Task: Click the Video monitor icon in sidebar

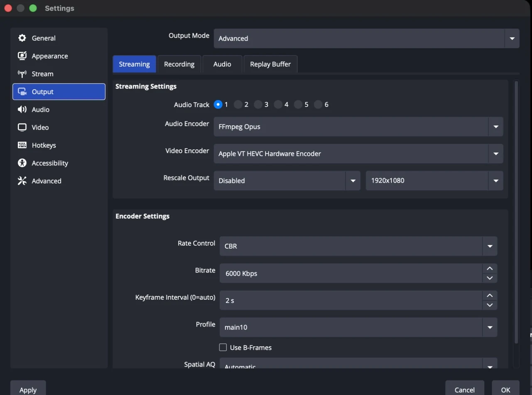Action: pyautogui.click(x=22, y=127)
